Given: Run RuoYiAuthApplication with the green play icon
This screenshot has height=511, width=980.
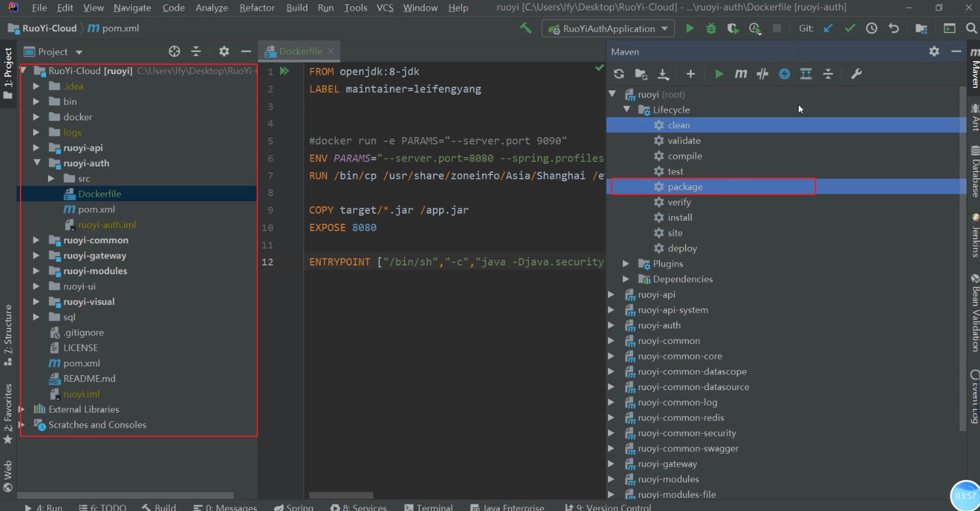Looking at the screenshot, I should click(x=690, y=28).
